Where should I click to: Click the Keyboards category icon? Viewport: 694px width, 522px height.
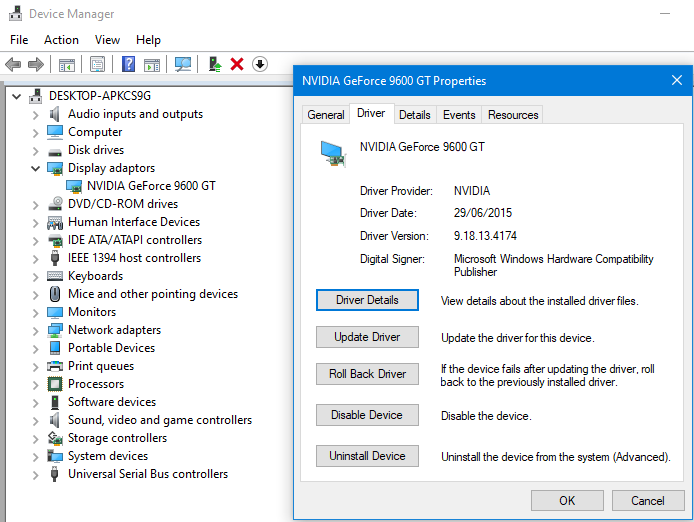pos(55,276)
